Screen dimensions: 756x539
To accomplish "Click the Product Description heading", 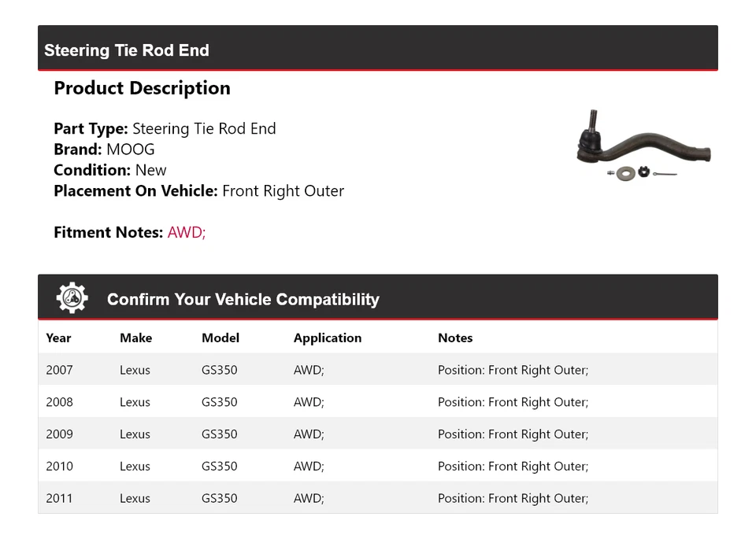I will 142,88.
